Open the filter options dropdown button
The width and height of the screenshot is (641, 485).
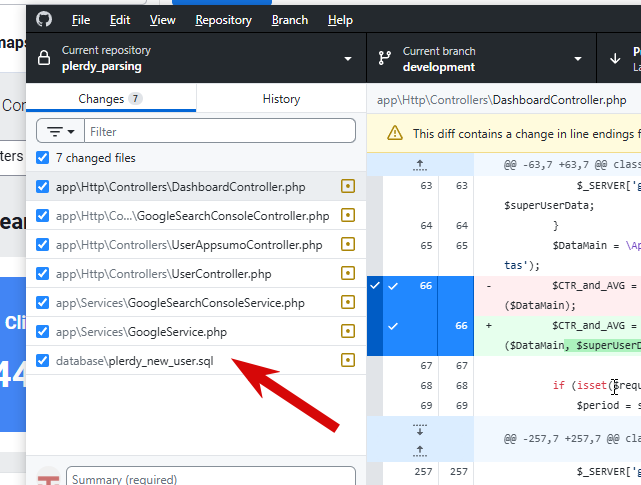coord(60,131)
